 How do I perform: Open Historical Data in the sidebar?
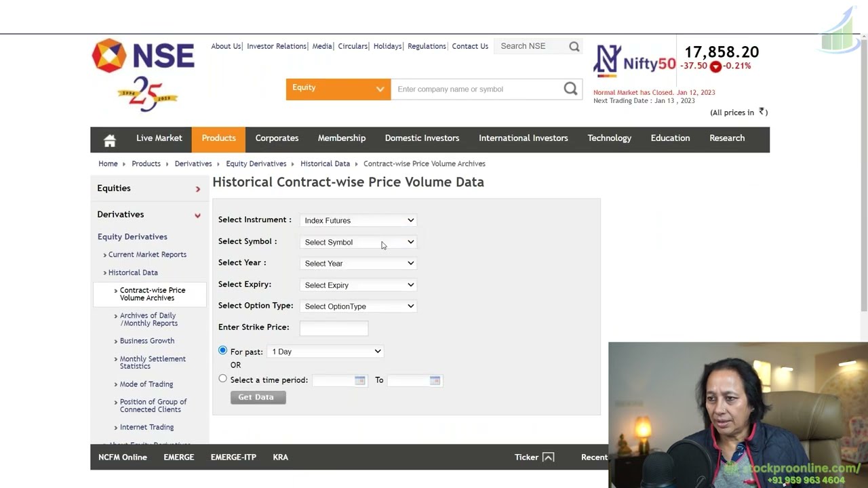click(133, 272)
